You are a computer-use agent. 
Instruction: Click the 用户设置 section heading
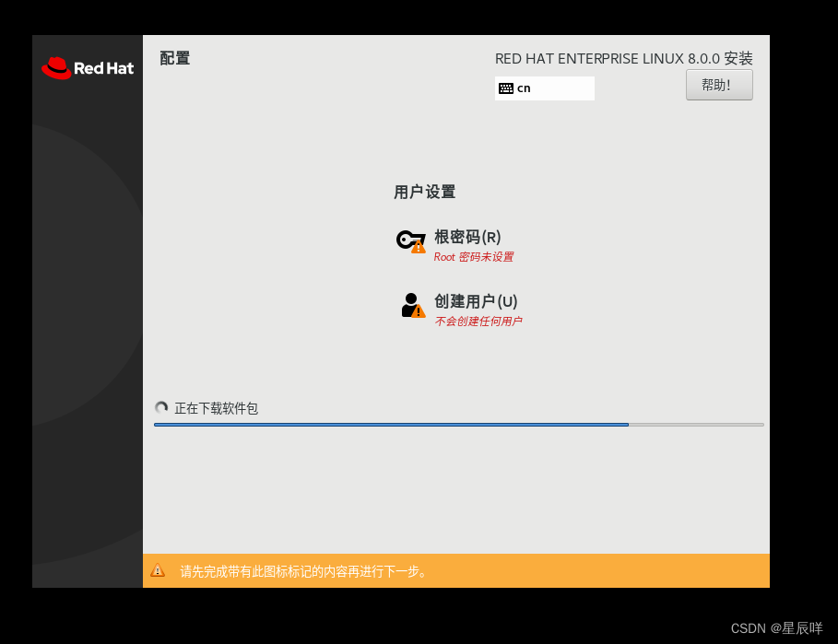[424, 192]
